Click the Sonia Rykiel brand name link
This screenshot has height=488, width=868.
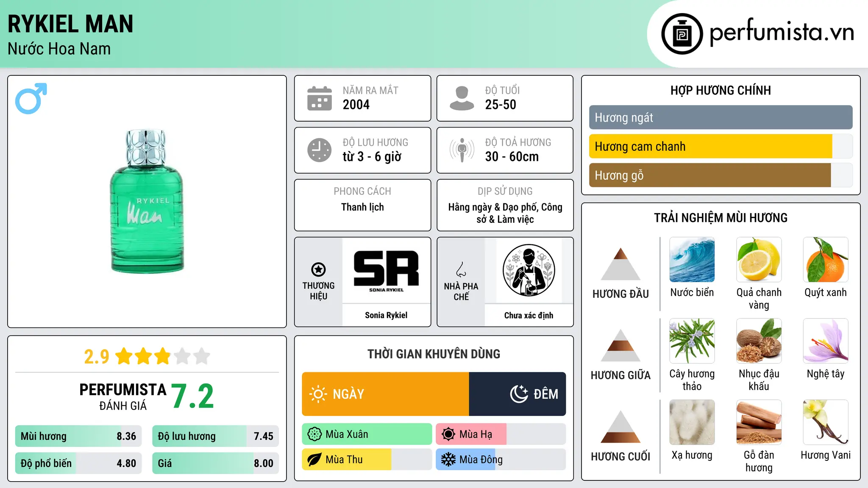coord(386,315)
